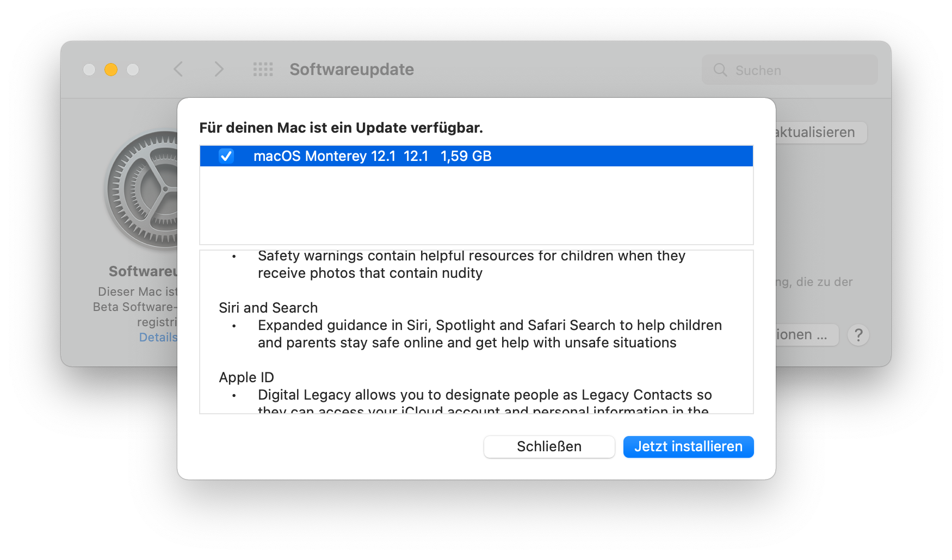Show all preferences via grid icon
The width and height of the screenshot is (952, 560).
click(x=263, y=70)
